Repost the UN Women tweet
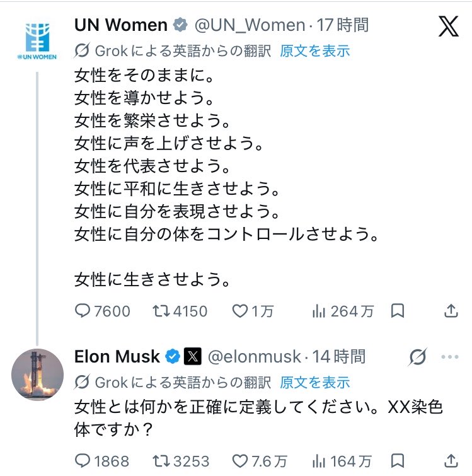The image size is (472, 476). (180, 311)
